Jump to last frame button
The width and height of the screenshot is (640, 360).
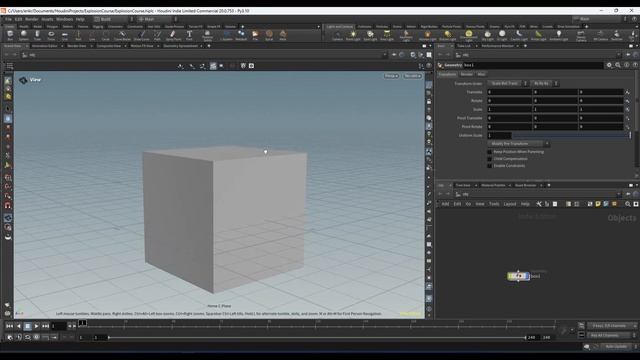pyautogui.click(x=45, y=326)
